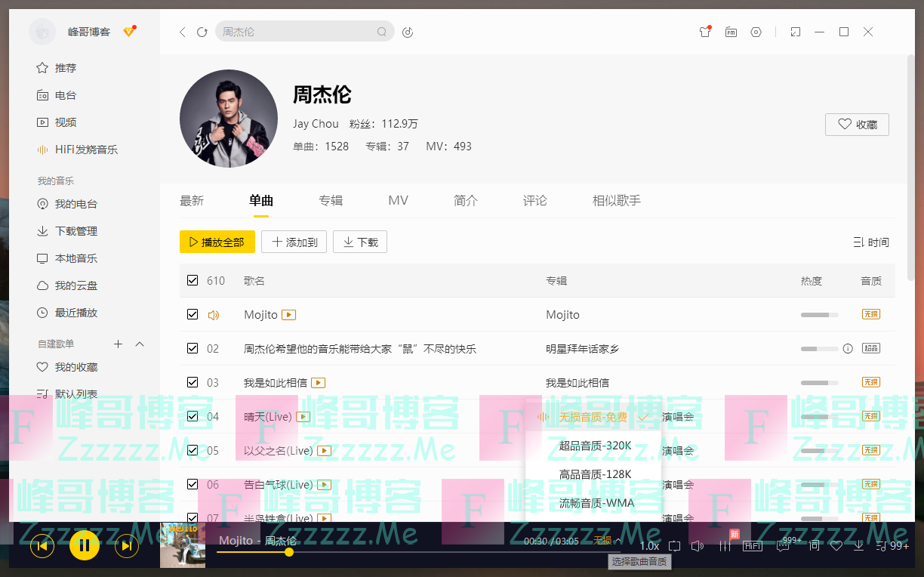This screenshot has height=577, width=924.
Task: Collapse the 自建歌单 section chevron
Action: click(140, 344)
